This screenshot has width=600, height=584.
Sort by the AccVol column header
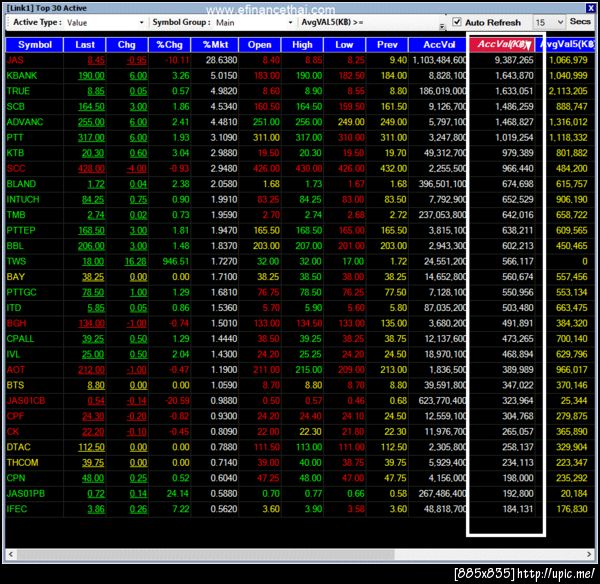[x=439, y=45]
